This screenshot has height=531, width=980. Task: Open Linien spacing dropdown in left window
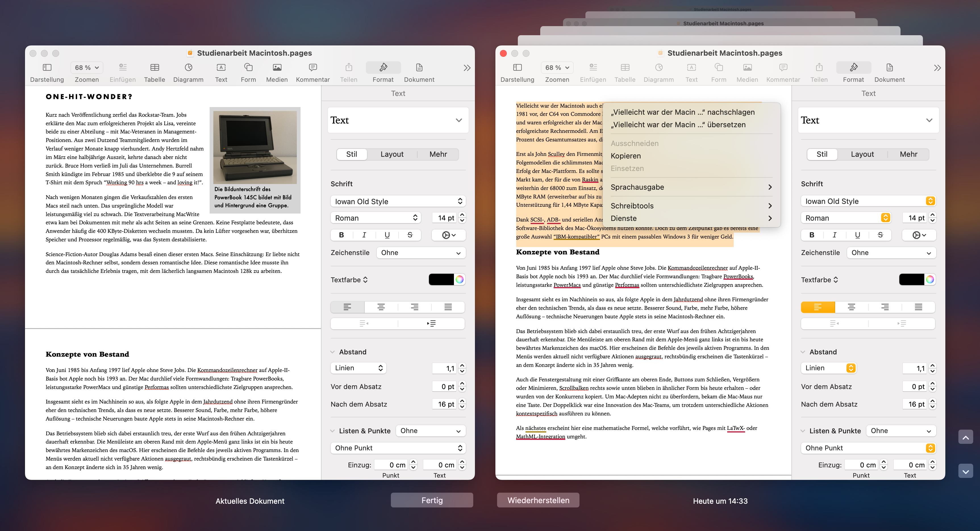click(358, 368)
